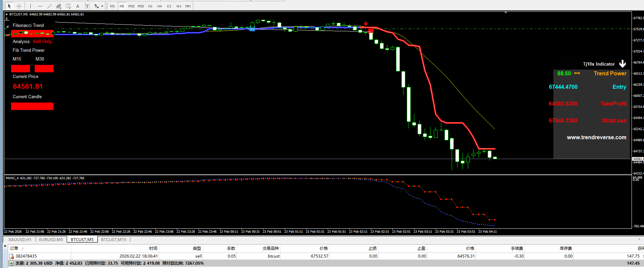Sort orders by 止损 column
644x268 pixels.
coord(354,248)
